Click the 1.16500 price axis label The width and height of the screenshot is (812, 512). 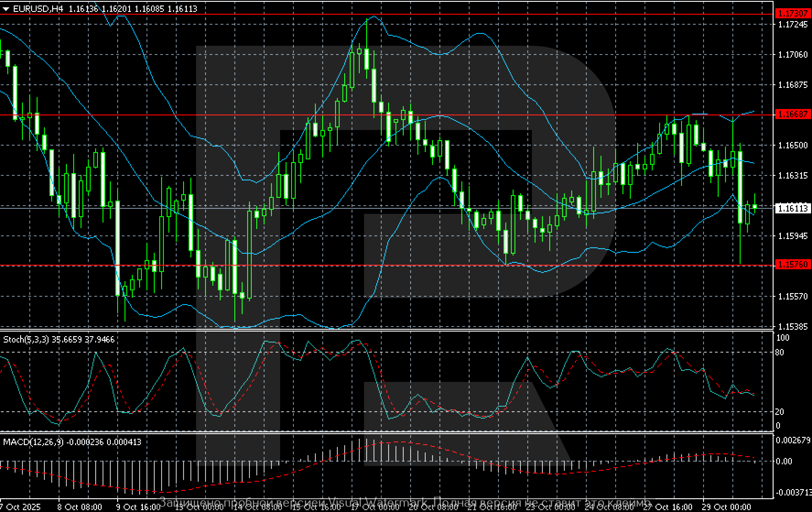[793, 145]
